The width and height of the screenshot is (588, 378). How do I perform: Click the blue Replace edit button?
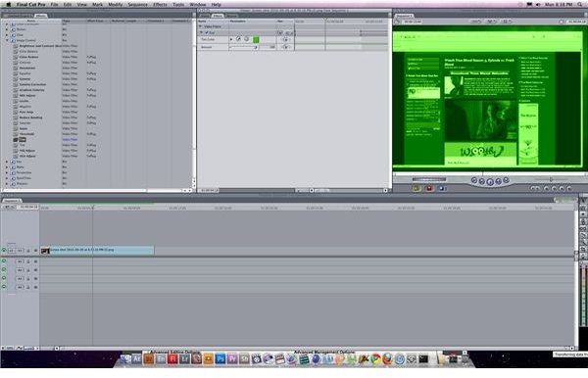442,188
